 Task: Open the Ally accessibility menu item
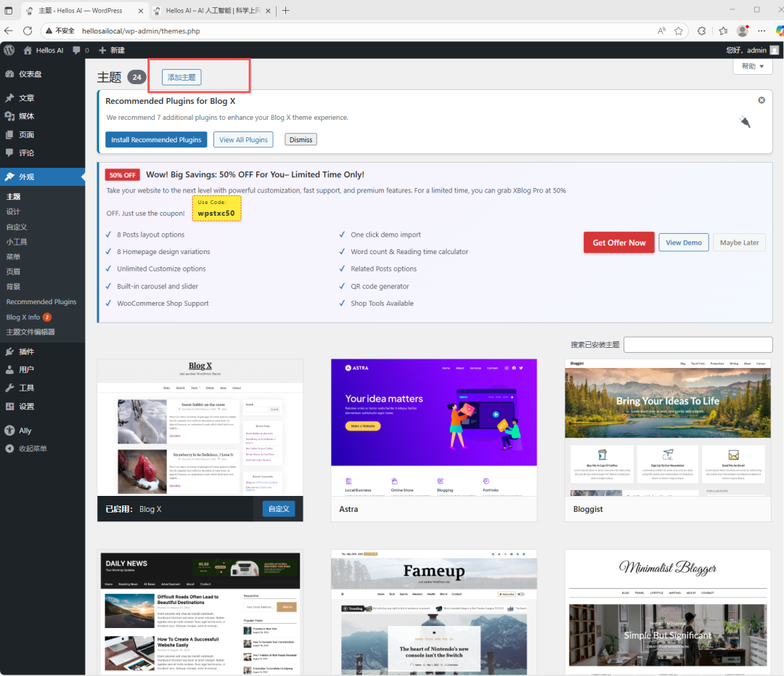pos(25,431)
